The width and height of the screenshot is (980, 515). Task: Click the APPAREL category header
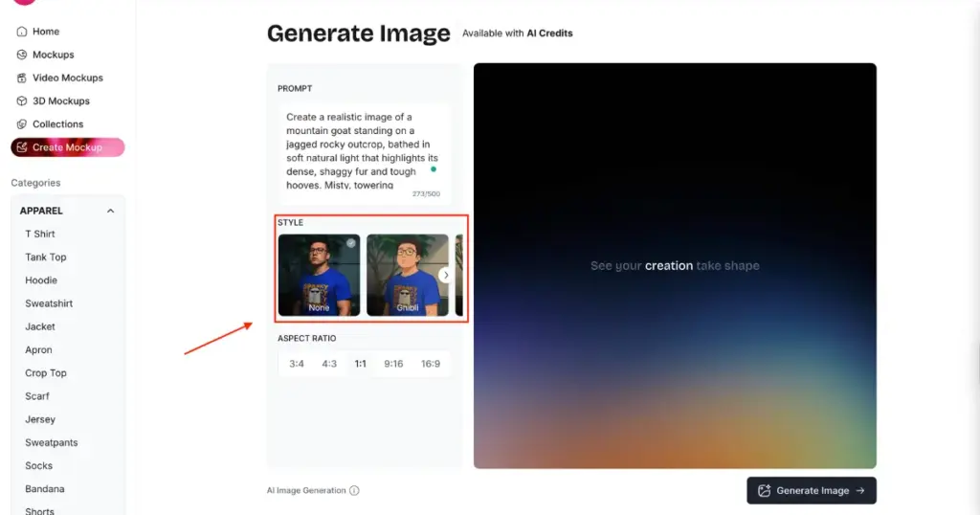[x=68, y=211]
